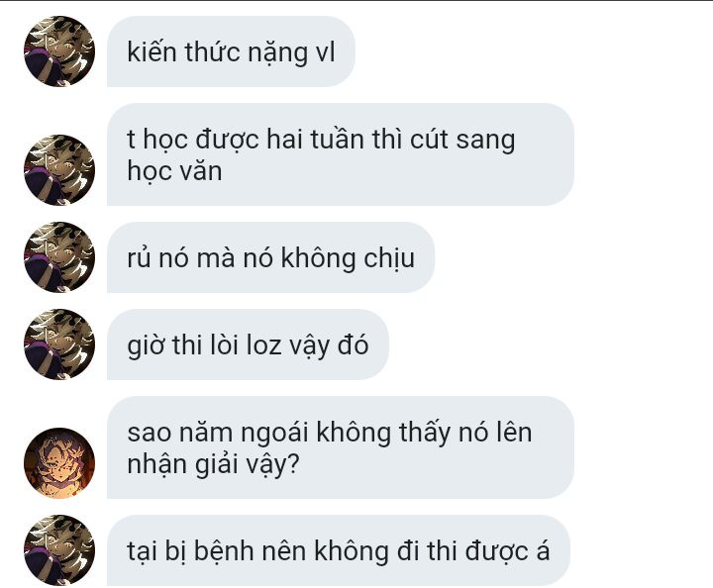Click the word "lên" in the question message

(513, 433)
